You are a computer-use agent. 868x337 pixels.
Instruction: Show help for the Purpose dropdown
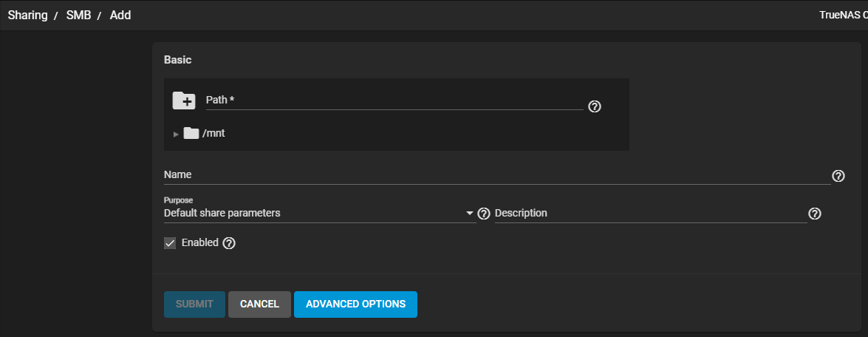click(484, 214)
